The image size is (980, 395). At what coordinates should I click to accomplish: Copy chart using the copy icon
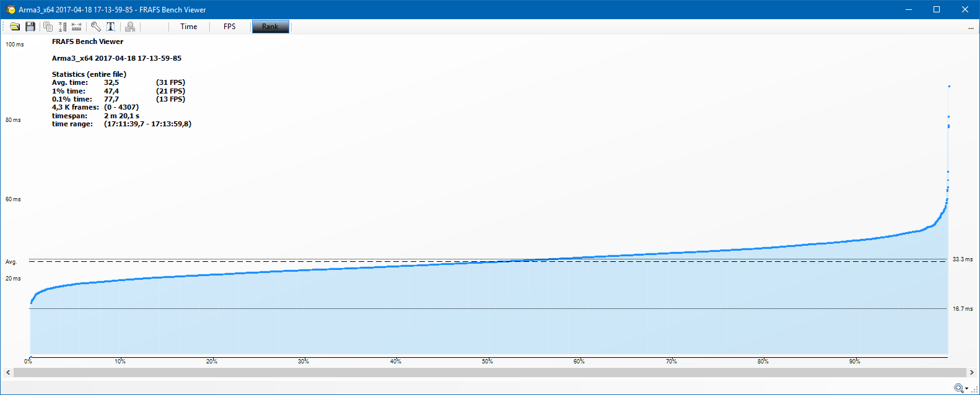tap(48, 27)
